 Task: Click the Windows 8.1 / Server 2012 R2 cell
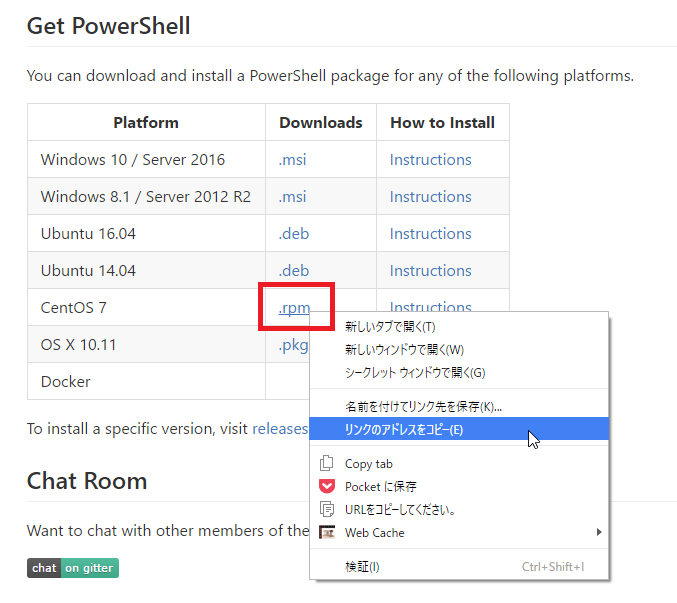click(146, 196)
